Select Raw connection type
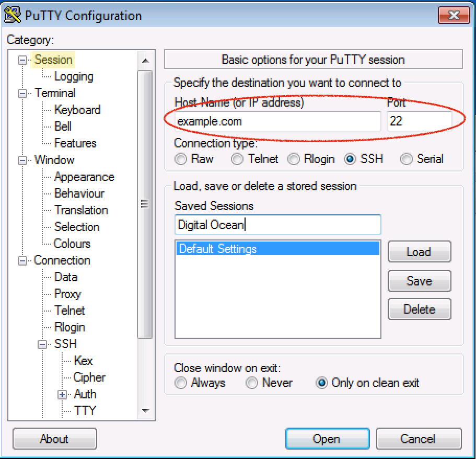476x459 pixels. click(x=181, y=159)
